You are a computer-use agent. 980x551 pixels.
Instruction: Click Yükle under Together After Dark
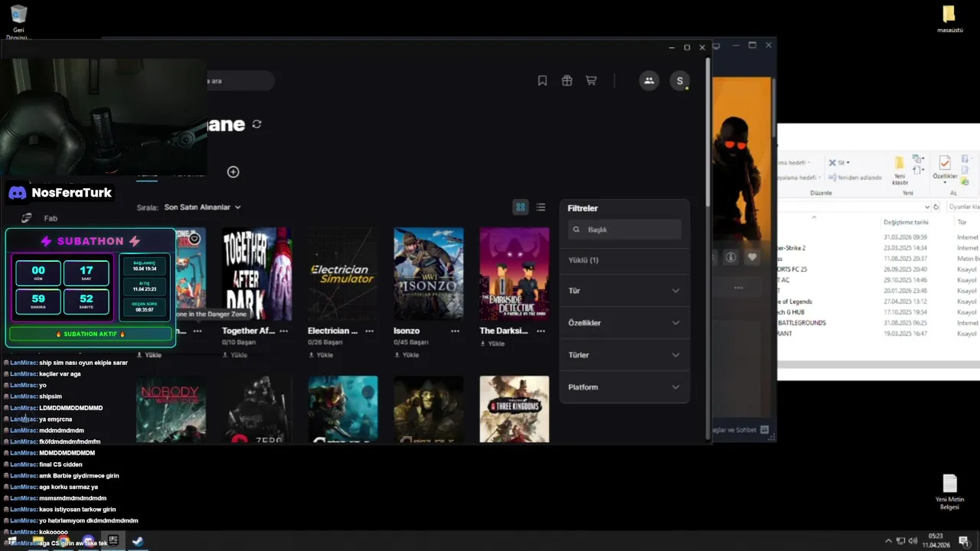click(234, 355)
